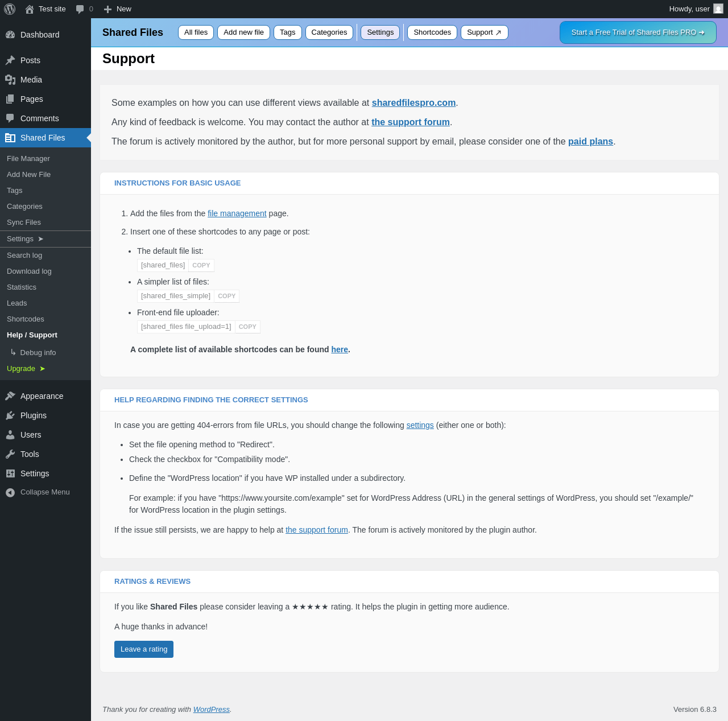Click the Test site name in admin bar

coord(52,9)
